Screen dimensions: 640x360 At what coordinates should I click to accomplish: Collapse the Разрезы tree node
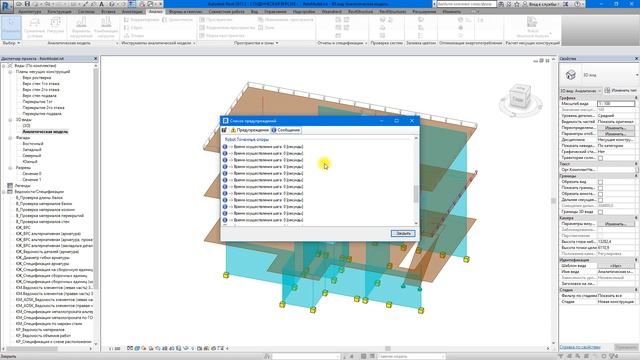(x=10, y=168)
